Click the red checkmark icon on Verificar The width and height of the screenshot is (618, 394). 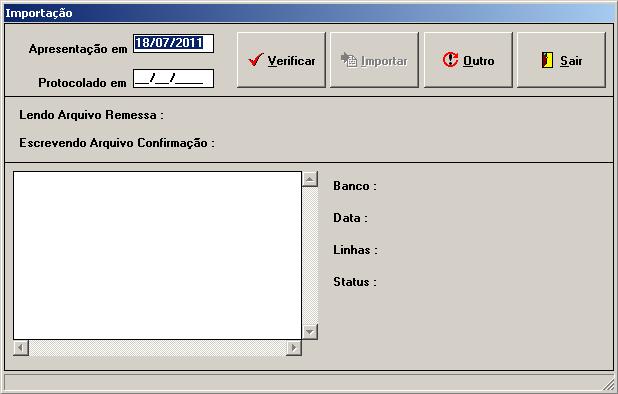coord(256,59)
